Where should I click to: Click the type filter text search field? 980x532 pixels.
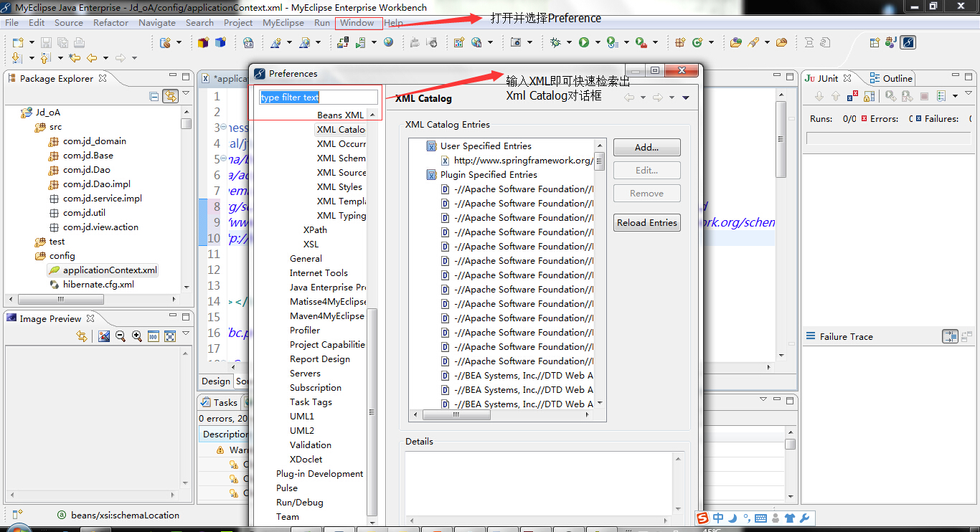pos(319,97)
